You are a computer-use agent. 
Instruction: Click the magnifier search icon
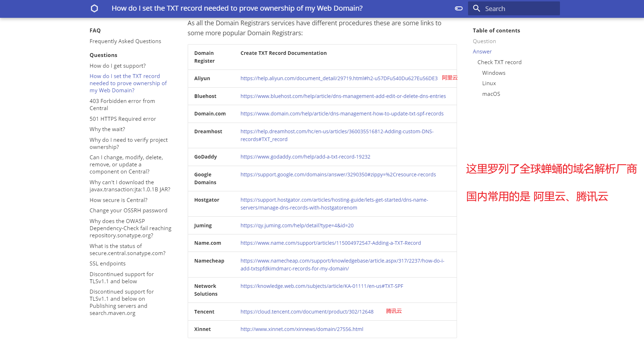click(x=477, y=8)
